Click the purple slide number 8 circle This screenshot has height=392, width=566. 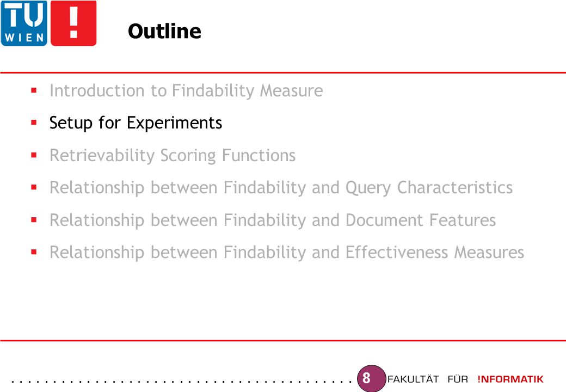click(x=371, y=378)
